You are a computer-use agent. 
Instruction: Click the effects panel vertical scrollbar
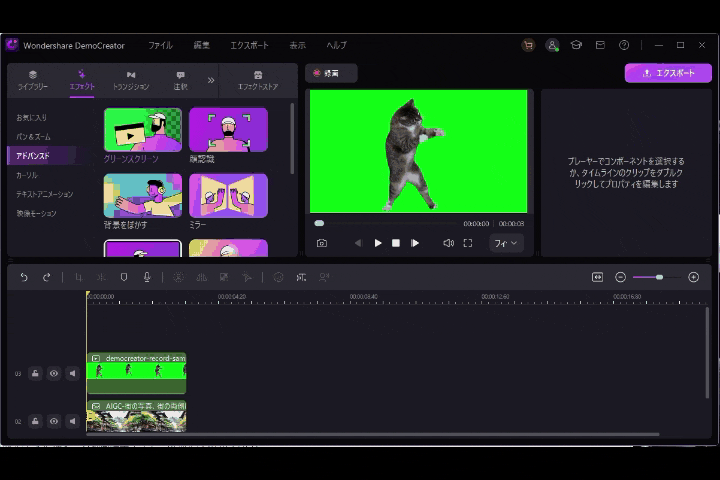click(292, 139)
